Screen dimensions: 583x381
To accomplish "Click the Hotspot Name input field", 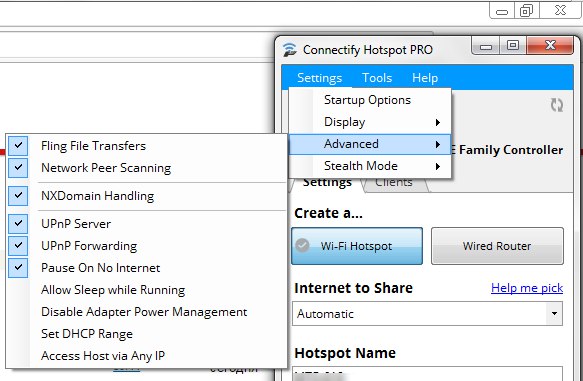I will (427, 374).
